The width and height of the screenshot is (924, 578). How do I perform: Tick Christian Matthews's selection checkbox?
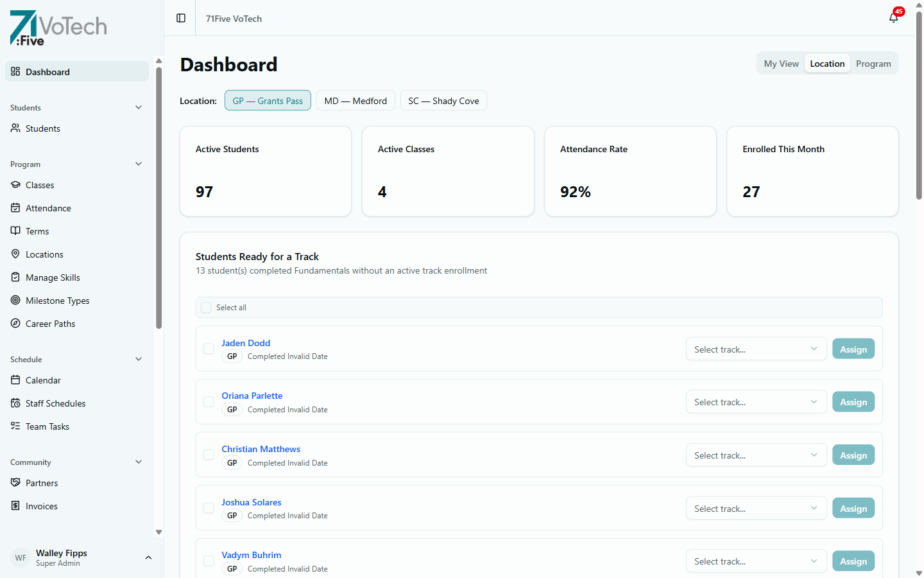[209, 454]
